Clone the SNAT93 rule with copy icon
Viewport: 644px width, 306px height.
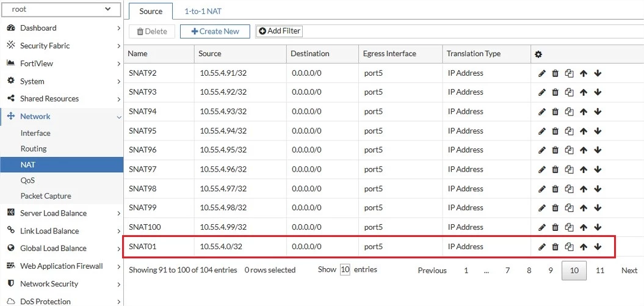tap(569, 93)
